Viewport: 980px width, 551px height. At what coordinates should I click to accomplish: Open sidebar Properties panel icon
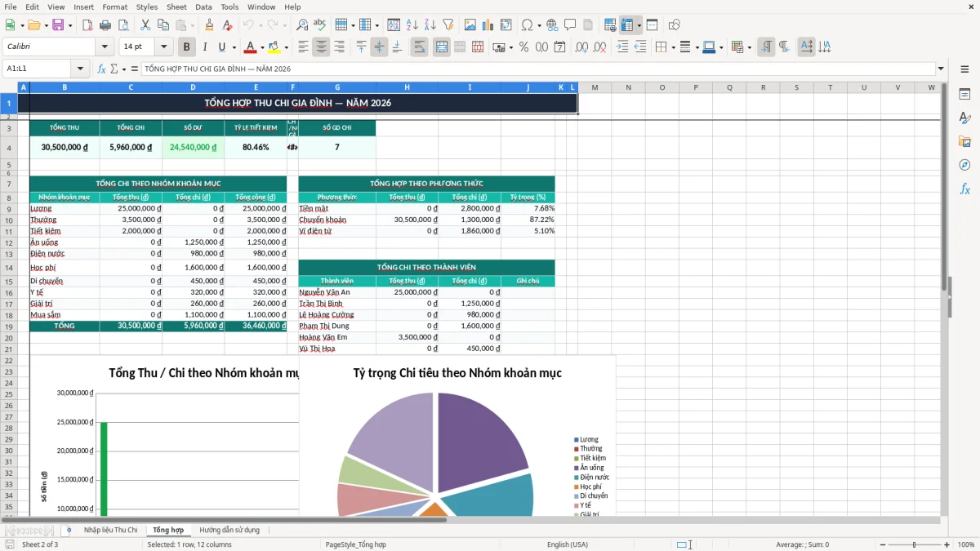pyautogui.click(x=964, y=94)
